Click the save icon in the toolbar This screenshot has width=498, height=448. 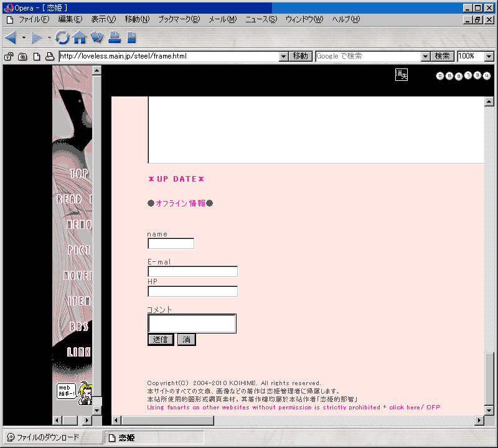[115, 37]
